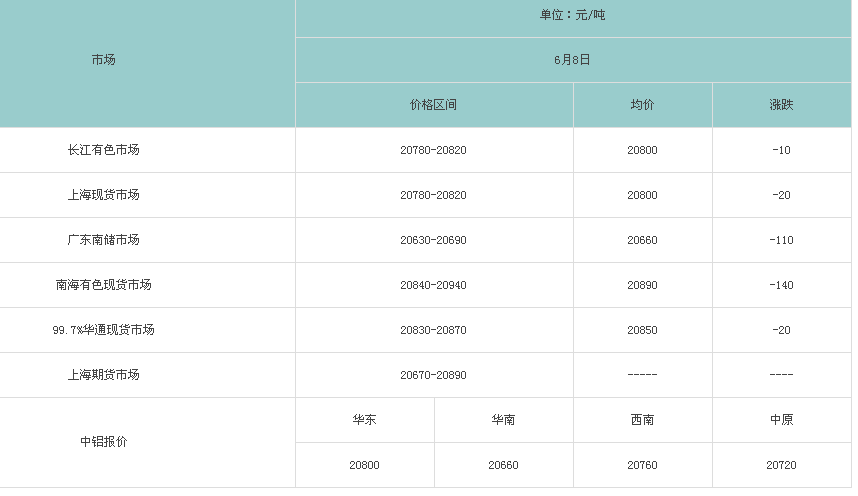Image resolution: width=858 pixels, height=496 pixels.
Task: Click the 20720 中原 price value
Action: click(781, 465)
